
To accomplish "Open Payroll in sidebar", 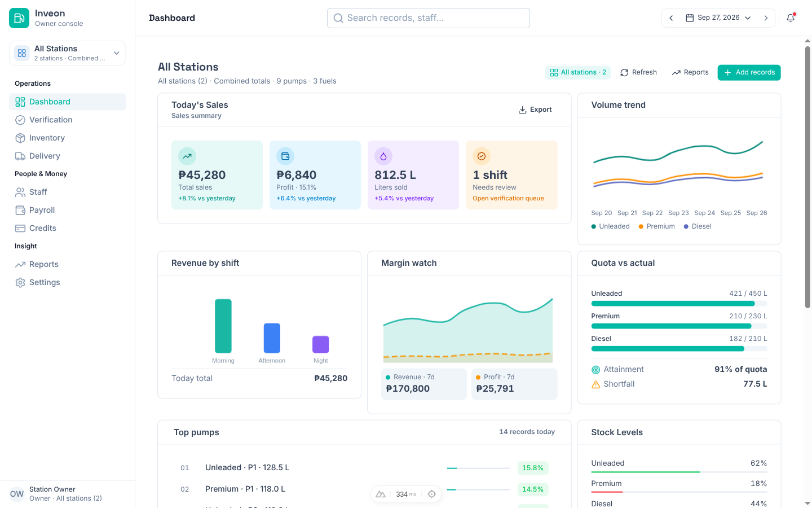I will pyautogui.click(x=68, y=210).
